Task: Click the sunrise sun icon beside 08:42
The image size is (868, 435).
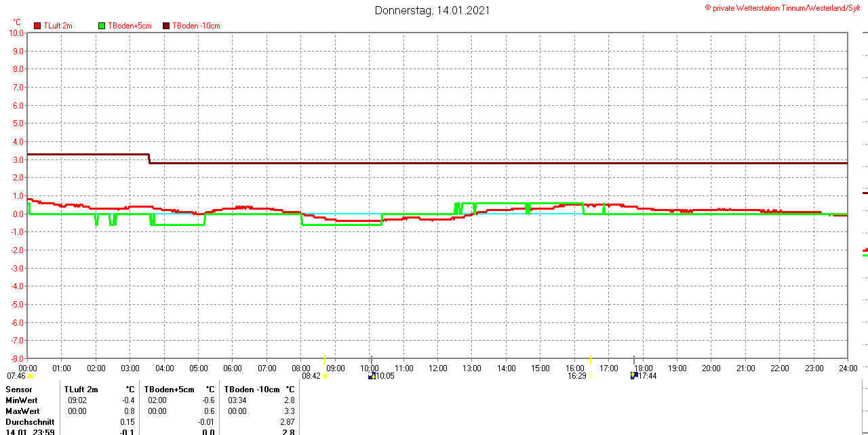Action: pyautogui.click(x=325, y=376)
